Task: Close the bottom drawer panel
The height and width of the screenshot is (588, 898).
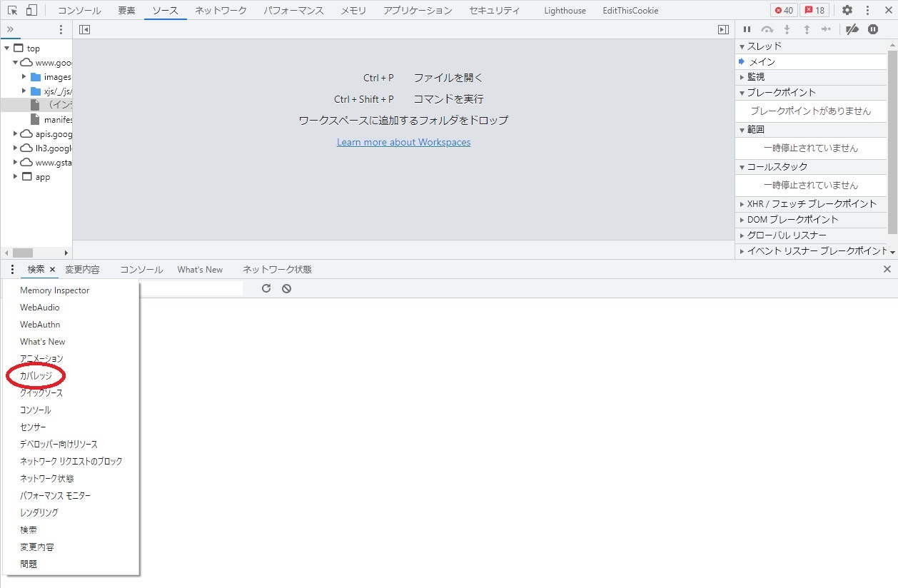Action: (887, 269)
